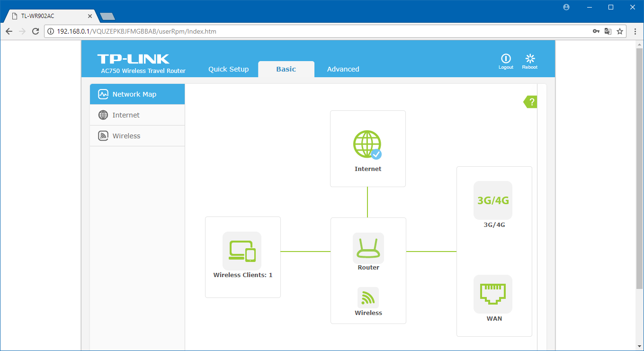Click the Internet globe icon in the network map
Image resolution: width=644 pixels, height=351 pixels.
[x=367, y=144]
